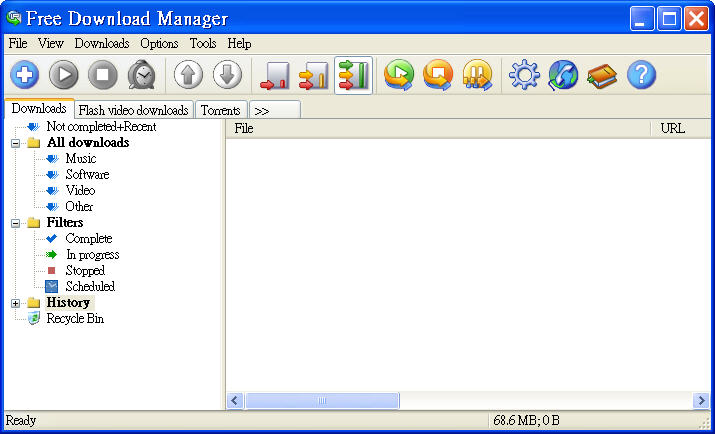The height and width of the screenshot is (434, 715).
Task: Select the Scheduled filter label
Action: [x=90, y=286]
